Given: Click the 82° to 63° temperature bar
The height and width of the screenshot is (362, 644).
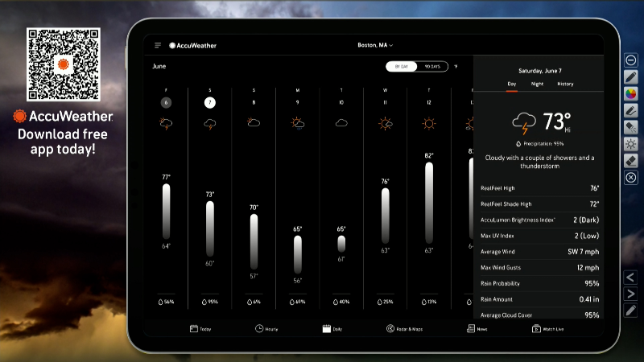Looking at the screenshot, I should click(429, 203).
